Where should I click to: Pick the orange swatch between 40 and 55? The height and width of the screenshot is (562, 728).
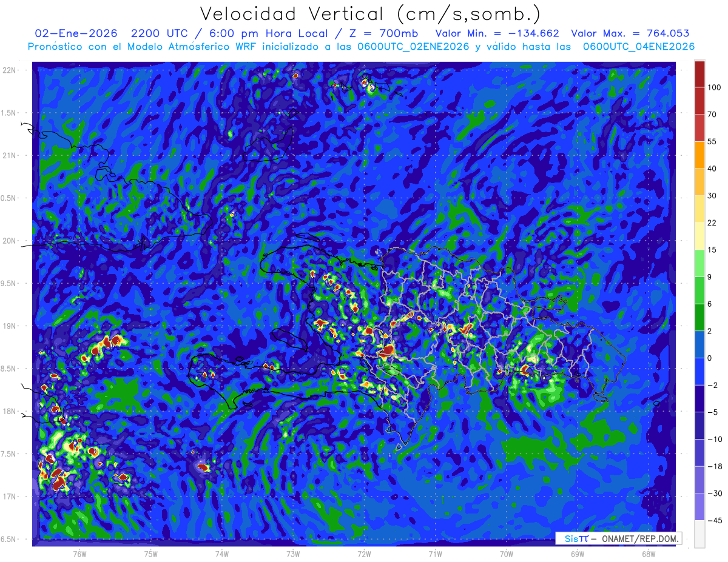click(x=699, y=154)
